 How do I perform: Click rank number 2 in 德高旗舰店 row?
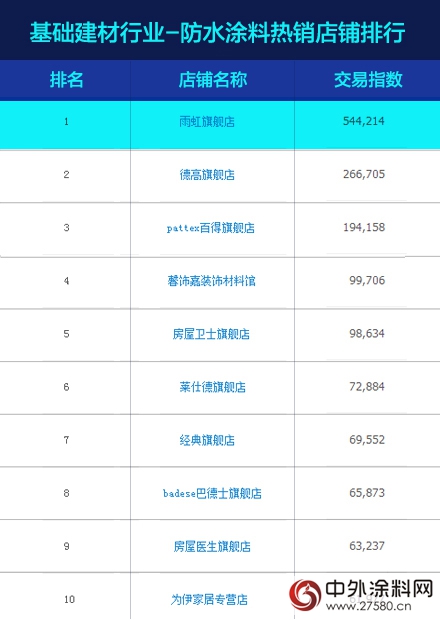coord(66,174)
